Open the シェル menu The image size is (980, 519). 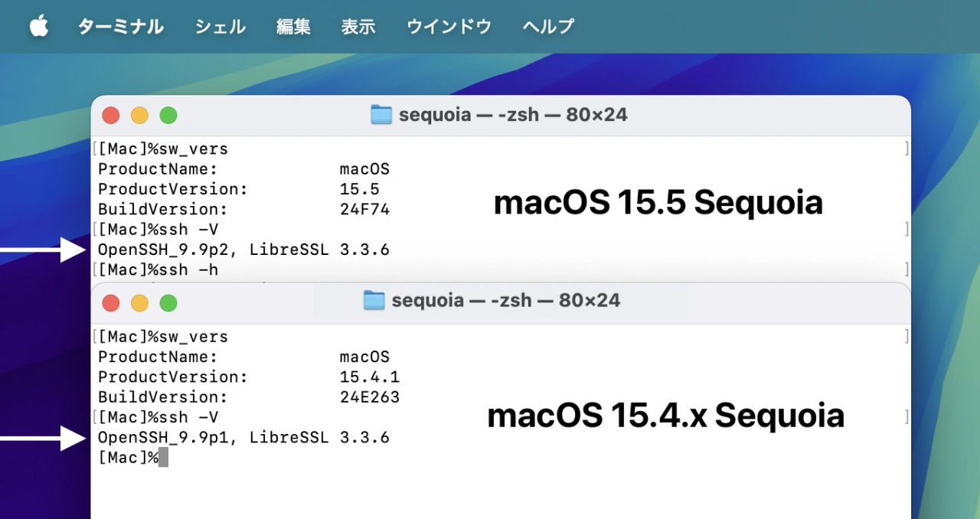(x=220, y=27)
